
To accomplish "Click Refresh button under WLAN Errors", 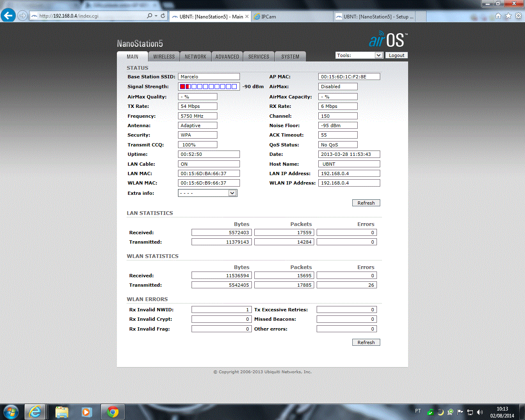I will [366, 342].
